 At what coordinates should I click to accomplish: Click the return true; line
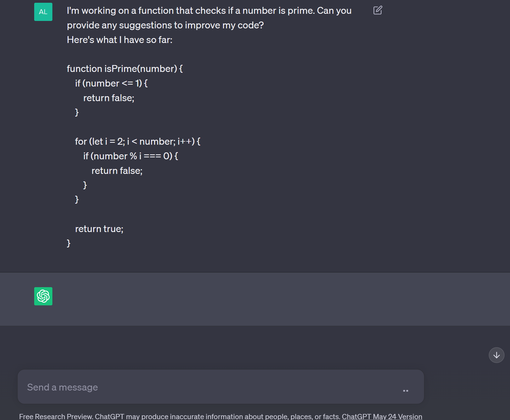coord(99,229)
